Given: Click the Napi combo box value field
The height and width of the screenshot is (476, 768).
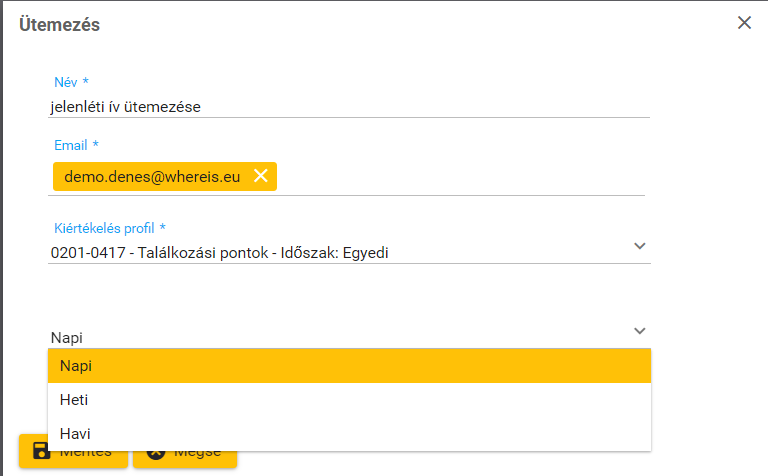Looking at the screenshot, I should [x=330, y=338].
